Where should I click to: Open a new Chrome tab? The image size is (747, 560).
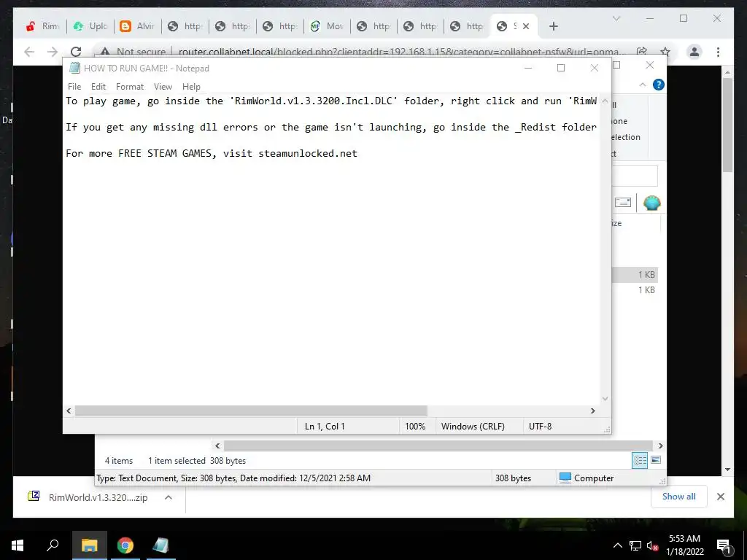(553, 27)
